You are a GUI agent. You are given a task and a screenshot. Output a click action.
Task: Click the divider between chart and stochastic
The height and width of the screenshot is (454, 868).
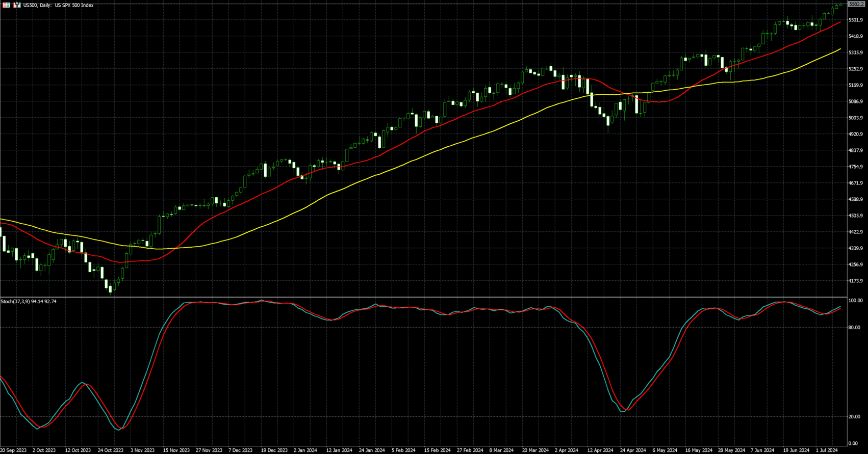pyautogui.click(x=423, y=297)
